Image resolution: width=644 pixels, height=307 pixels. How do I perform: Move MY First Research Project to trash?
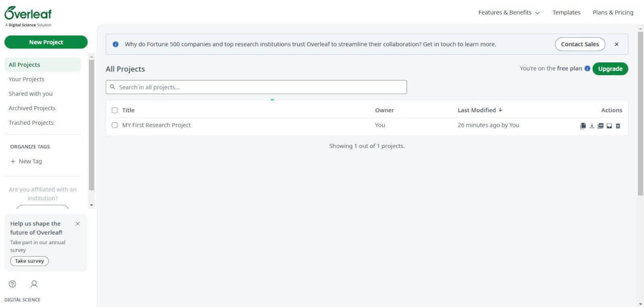618,125
